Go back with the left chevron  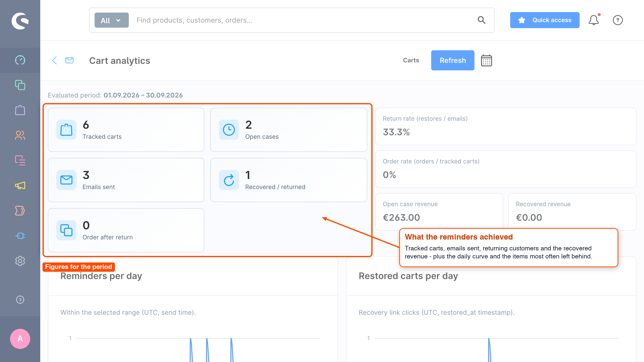click(x=55, y=60)
